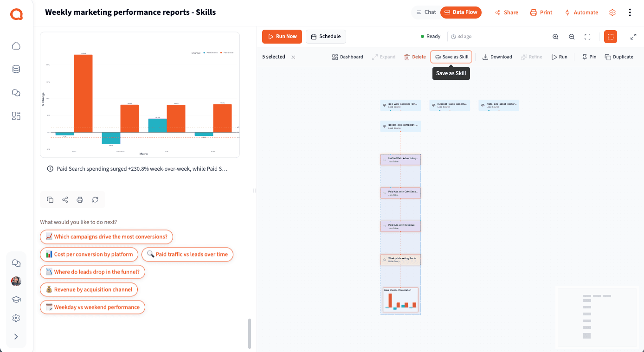
Task: Select the hubspot_leads_opportu load source node
Action: click(x=450, y=105)
